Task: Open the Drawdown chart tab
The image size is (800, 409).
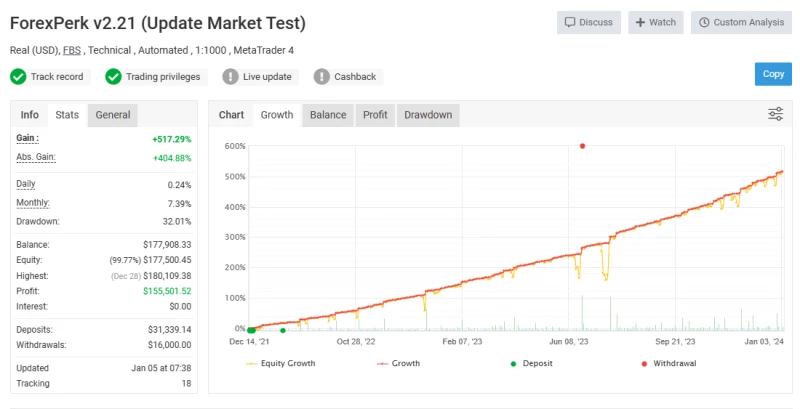Action: tap(428, 115)
